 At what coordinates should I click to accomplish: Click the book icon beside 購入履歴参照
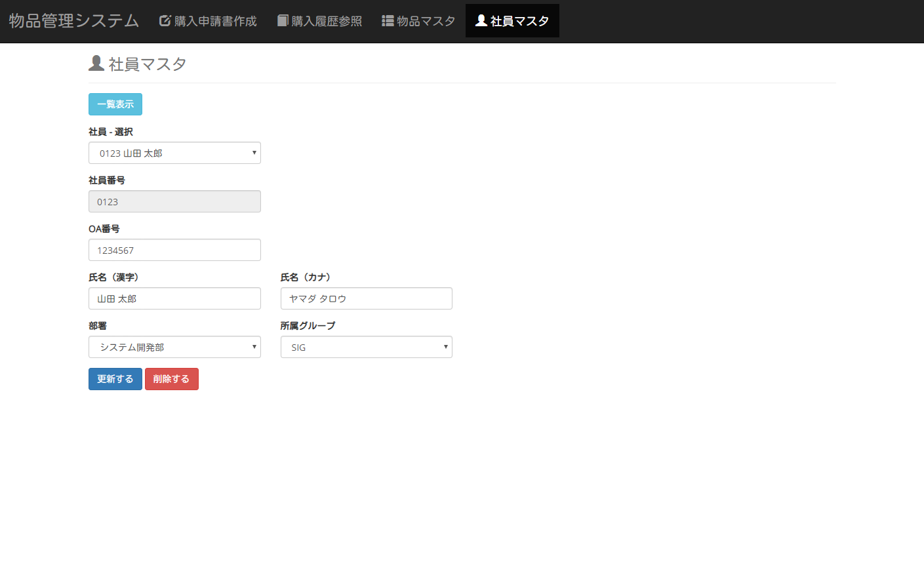point(283,21)
